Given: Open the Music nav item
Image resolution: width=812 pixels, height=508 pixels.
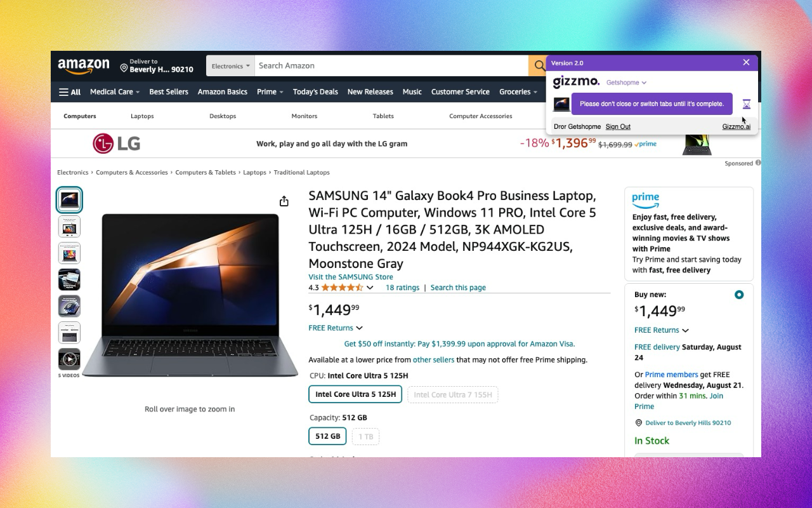Looking at the screenshot, I should coord(412,92).
